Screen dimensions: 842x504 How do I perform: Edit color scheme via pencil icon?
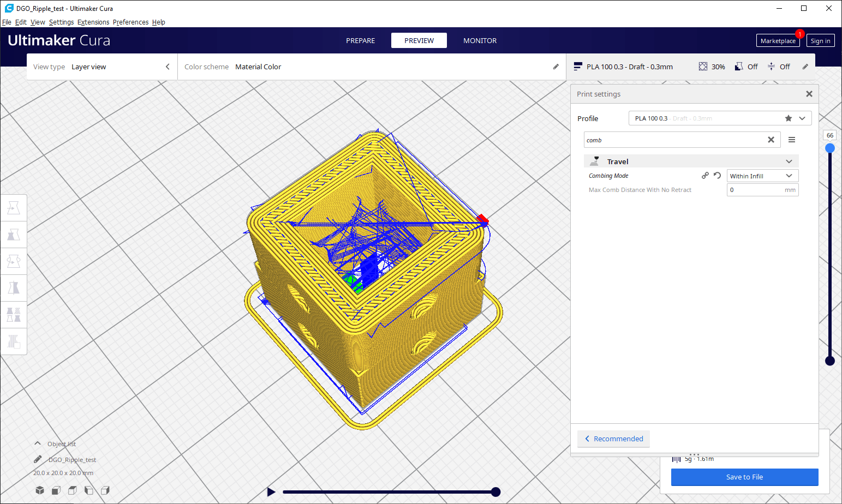tap(556, 67)
